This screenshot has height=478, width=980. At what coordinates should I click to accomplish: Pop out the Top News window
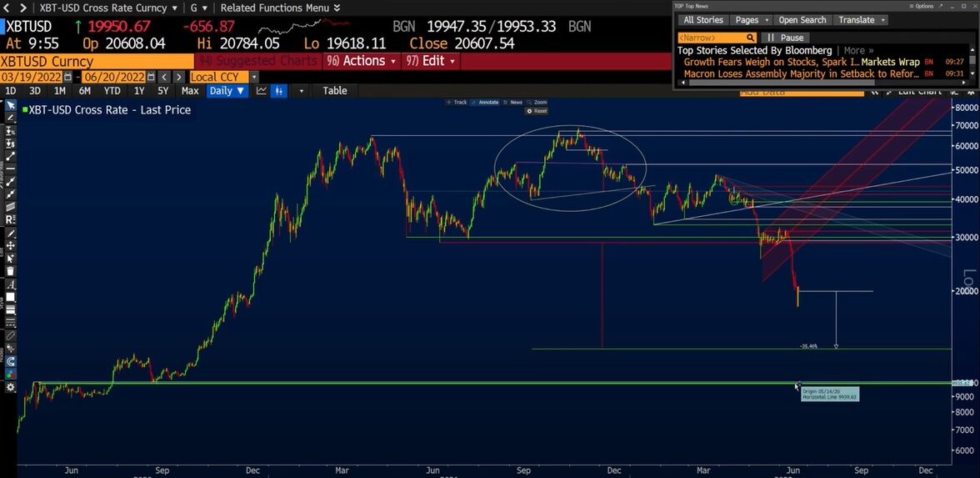click(x=941, y=6)
